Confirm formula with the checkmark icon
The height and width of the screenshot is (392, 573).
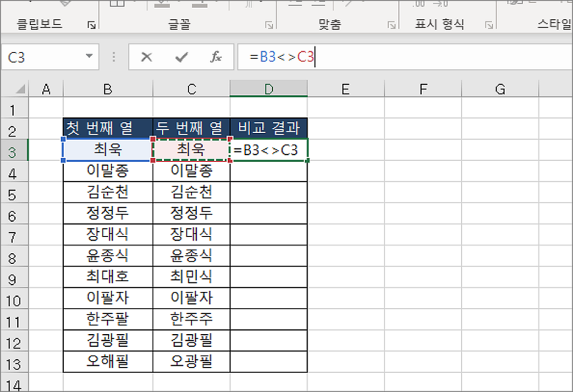[182, 57]
